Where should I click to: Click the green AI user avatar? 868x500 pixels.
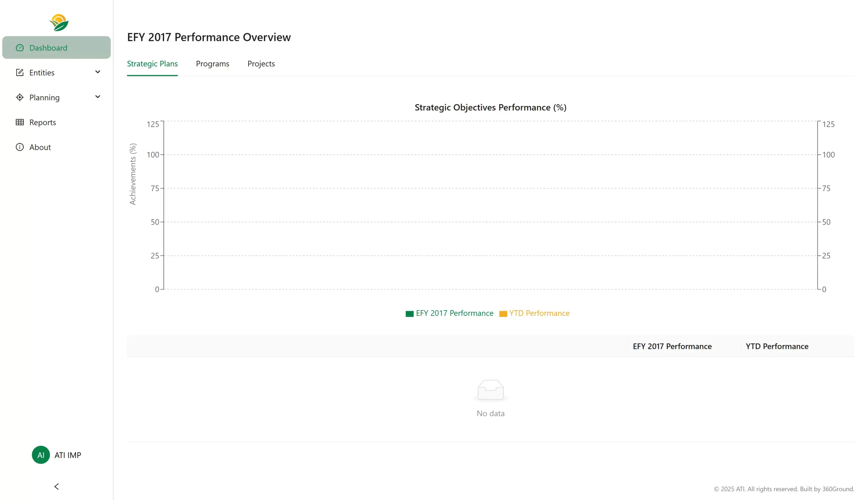coord(41,455)
